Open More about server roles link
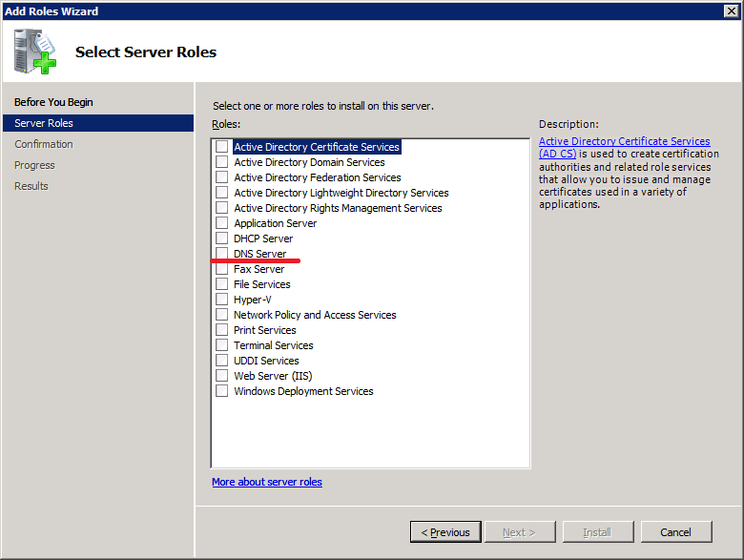 [x=267, y=482]
